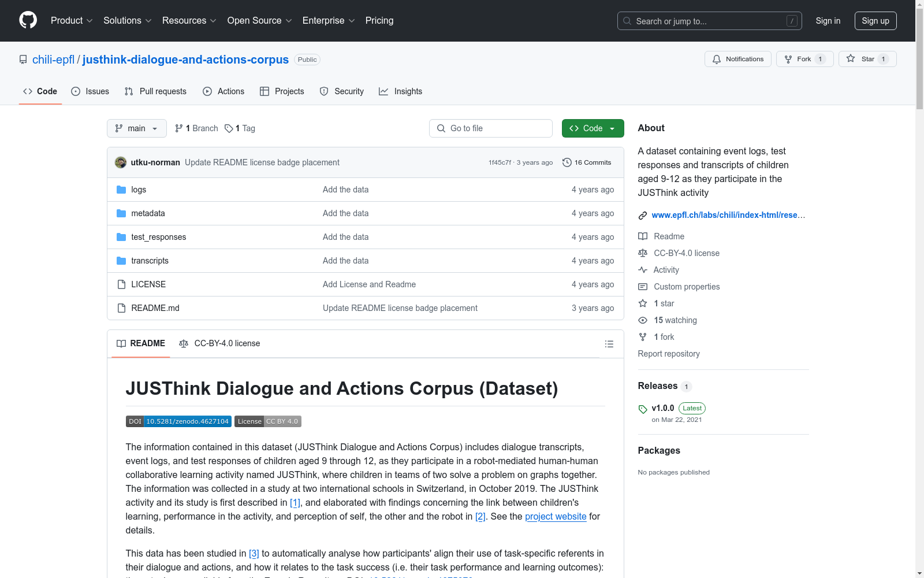Screen dimensions: 924x578
Task: Click the Sign in link
Action: 828,21
